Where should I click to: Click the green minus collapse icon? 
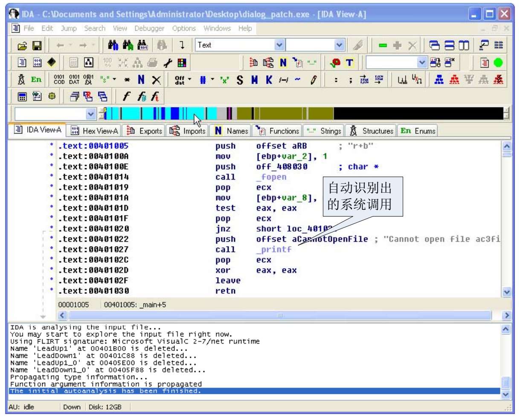(x=383, y=45)
